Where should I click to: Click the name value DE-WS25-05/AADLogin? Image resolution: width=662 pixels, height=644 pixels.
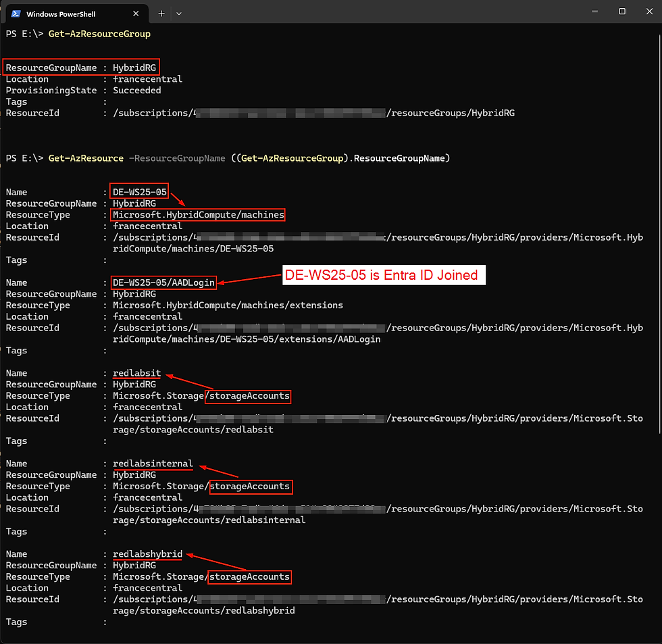point(163,282)
